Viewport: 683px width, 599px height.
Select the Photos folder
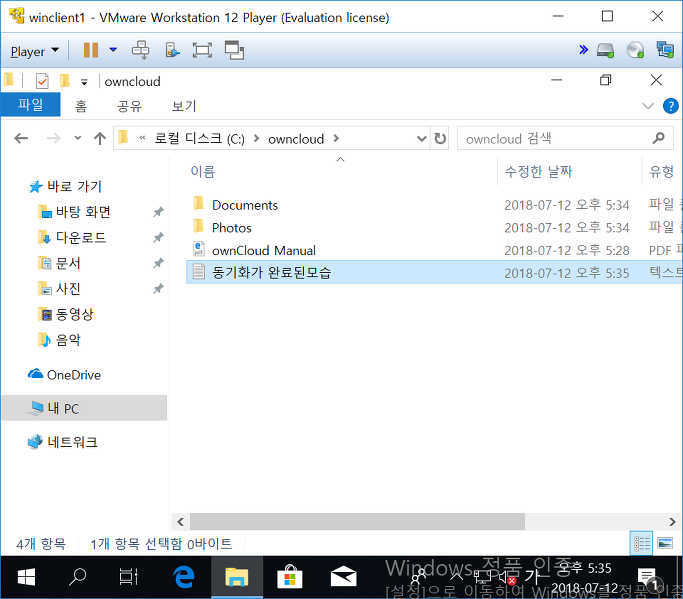point(434,227)
